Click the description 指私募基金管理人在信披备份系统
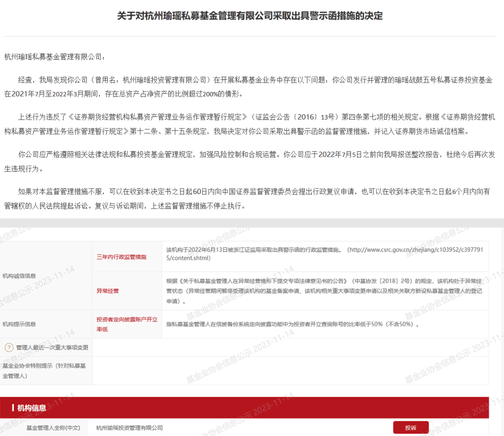Screen dimensions: 504x436 click(x=293, y=324)
